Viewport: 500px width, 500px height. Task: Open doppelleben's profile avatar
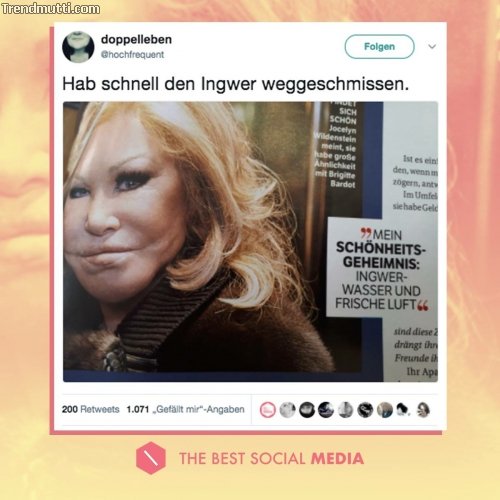78,47
